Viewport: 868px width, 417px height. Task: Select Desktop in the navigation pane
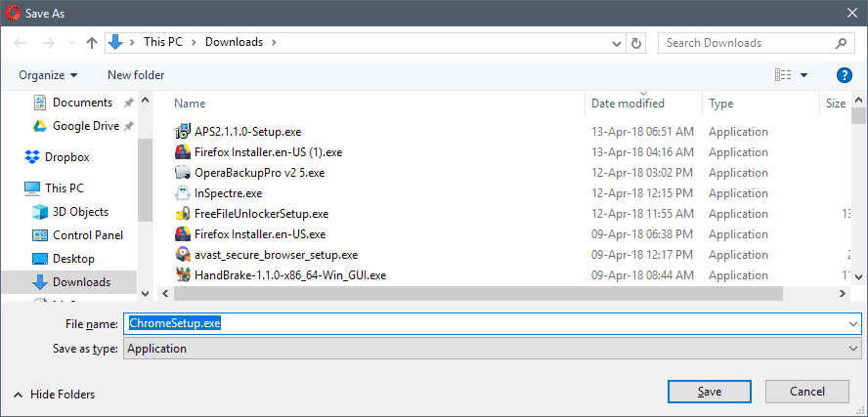(73, 259)
